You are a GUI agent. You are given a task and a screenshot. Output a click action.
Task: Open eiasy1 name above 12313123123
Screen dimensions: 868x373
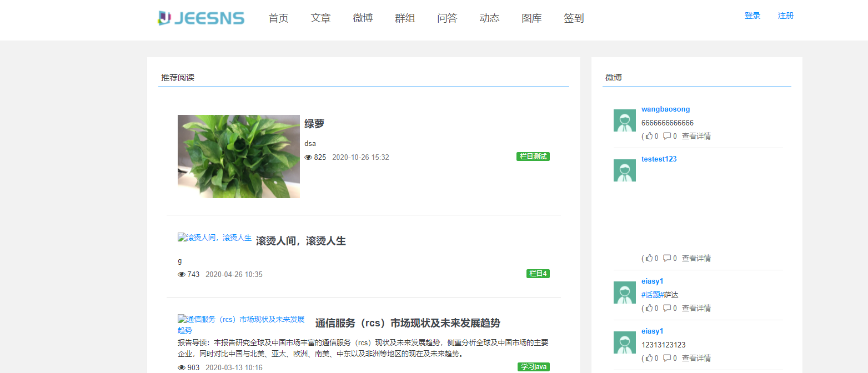653,331
